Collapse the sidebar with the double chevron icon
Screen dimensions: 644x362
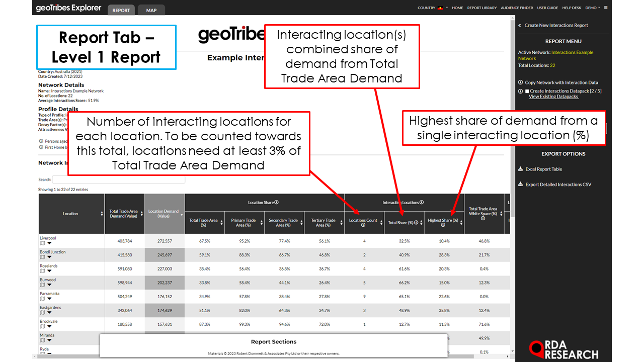click(520, 25)
